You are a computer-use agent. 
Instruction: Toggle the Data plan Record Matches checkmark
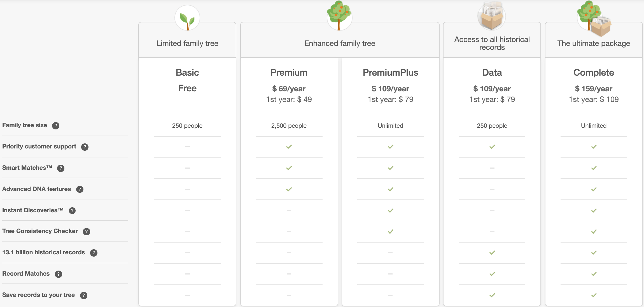(x=492, y=274)
